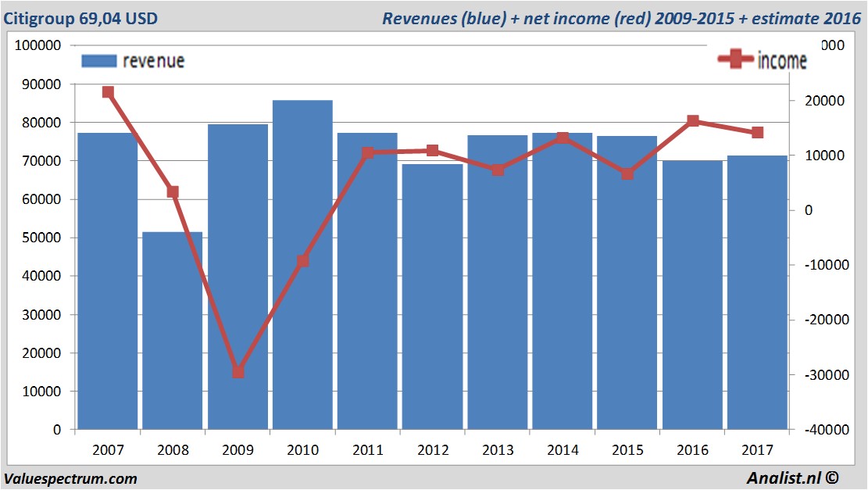Click the 20000 right axis label

point(825,101)
